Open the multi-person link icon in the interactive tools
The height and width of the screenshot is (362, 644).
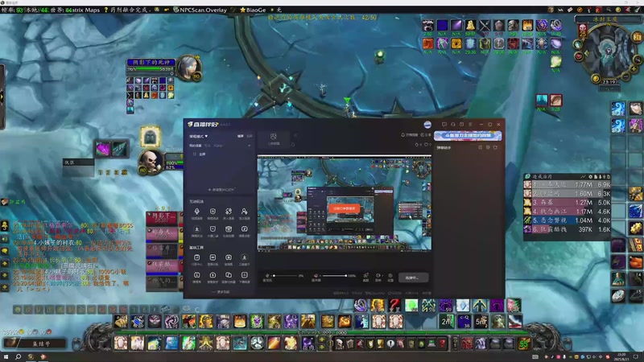(229, 213)
